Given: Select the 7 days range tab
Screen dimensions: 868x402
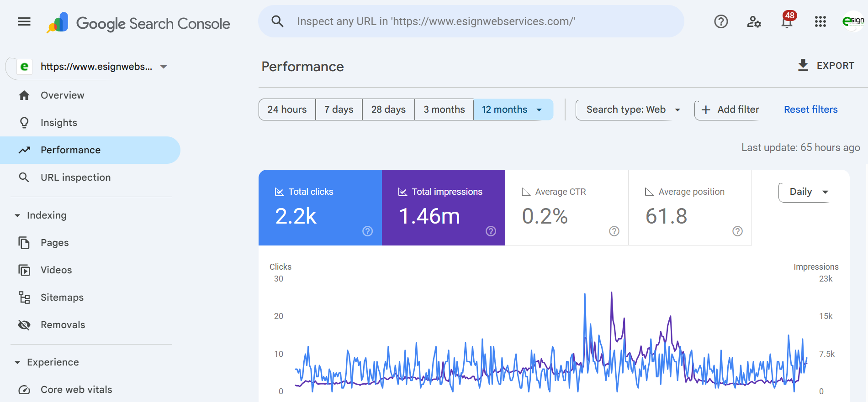Looking at the screenshot, I should click(339, 110).
